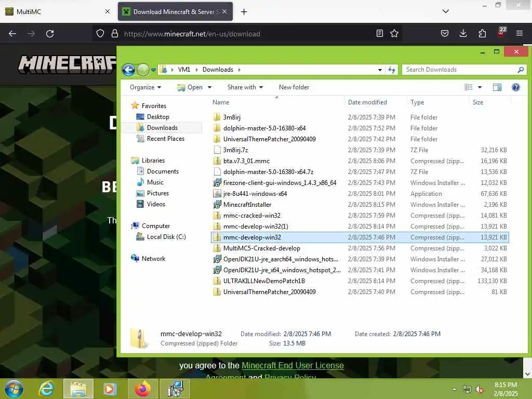Toggle Firefox reader view icon

click(380, 33)
